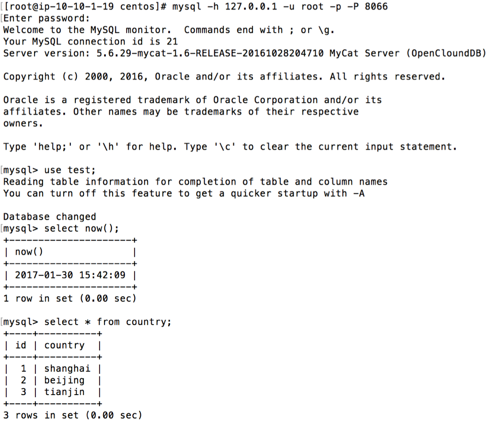
Task: Click the Server version line
Action: click(244, 53)
